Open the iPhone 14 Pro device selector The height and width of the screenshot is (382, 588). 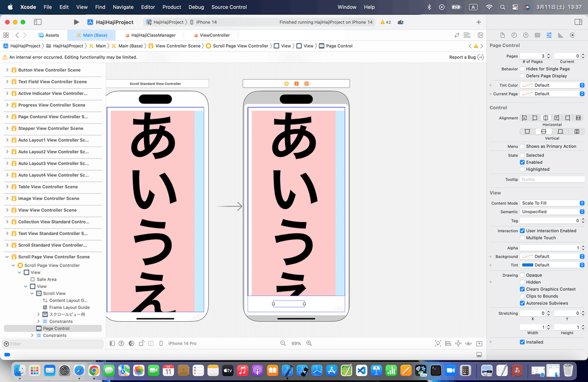[182, 343]
